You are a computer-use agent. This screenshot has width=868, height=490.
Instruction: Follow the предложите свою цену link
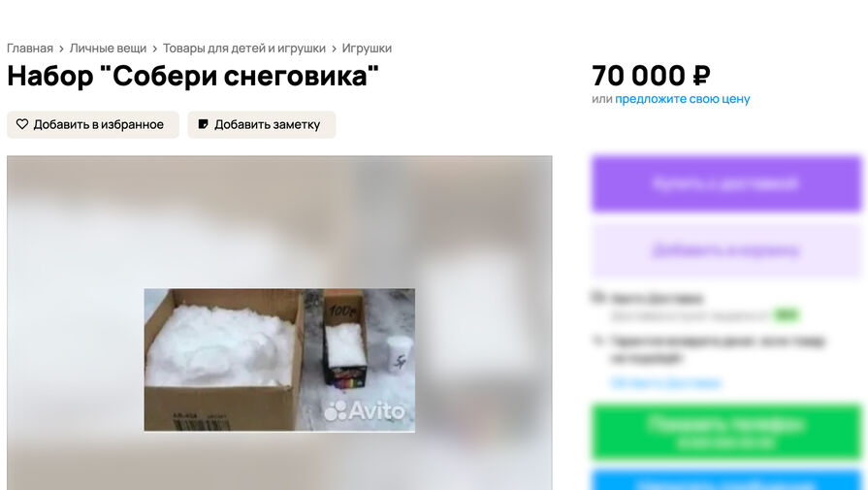682,99
